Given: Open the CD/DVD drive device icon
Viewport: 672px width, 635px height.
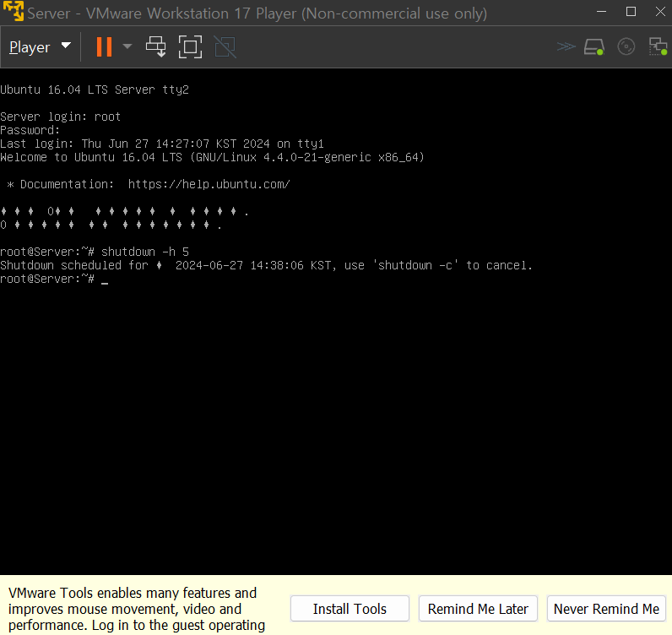Looking at the screenshot, I should click(x=626, y=46).
